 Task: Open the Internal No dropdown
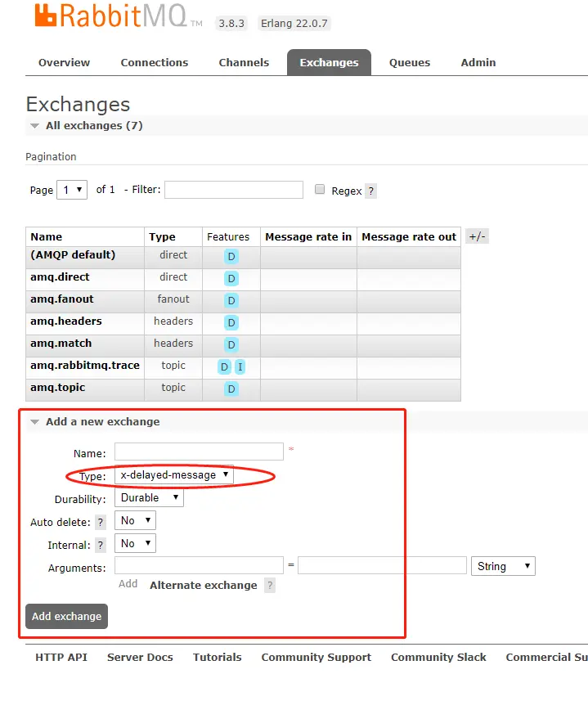coord(135,543)
